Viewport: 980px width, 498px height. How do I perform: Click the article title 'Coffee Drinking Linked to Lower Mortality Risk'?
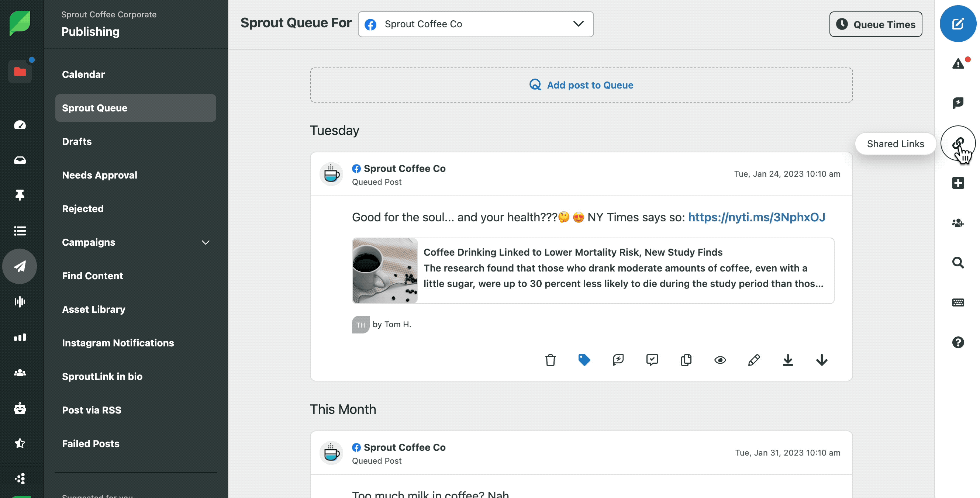tap(573, 252)
